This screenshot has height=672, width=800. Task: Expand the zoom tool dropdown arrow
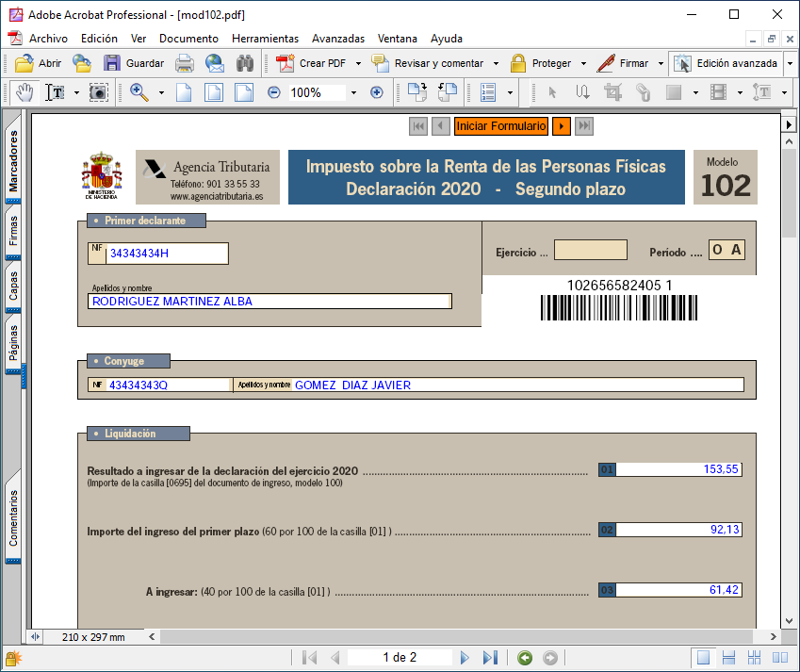tap(161, 93)
